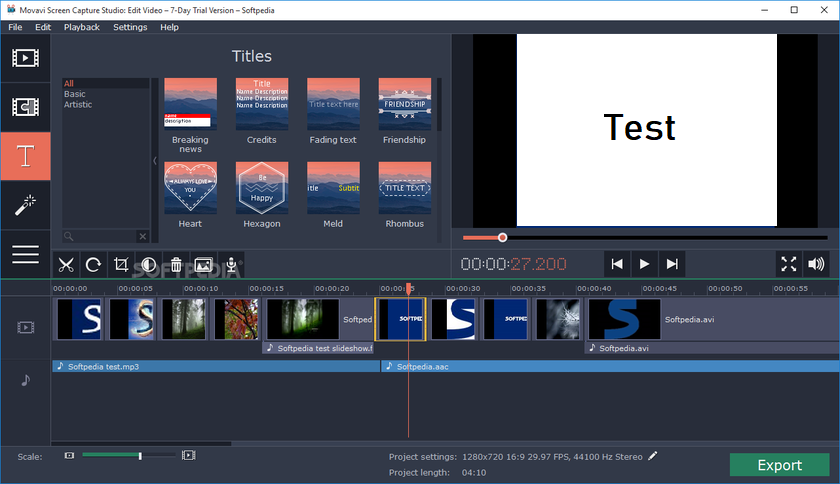
Task: Open the More tools hamburger icon
Action: tap(25, 254)
